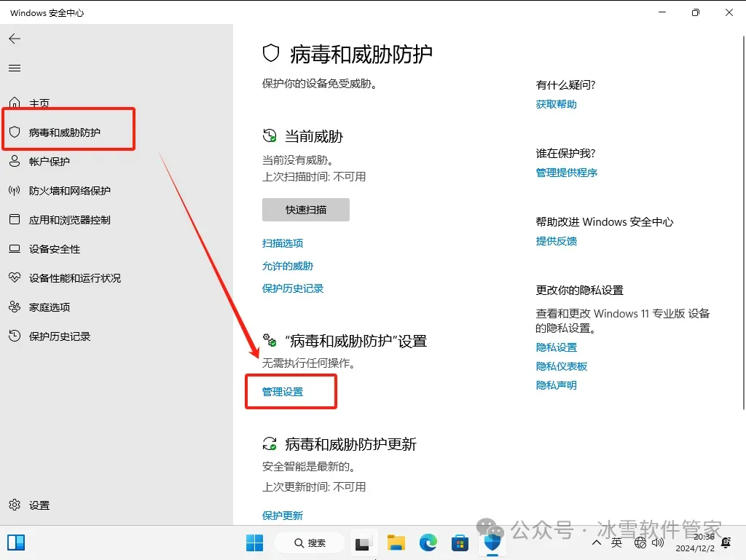Open 应用和浏览器控制 page
The width and height of the screenshot is (746, 560).
tap(70, 220)
